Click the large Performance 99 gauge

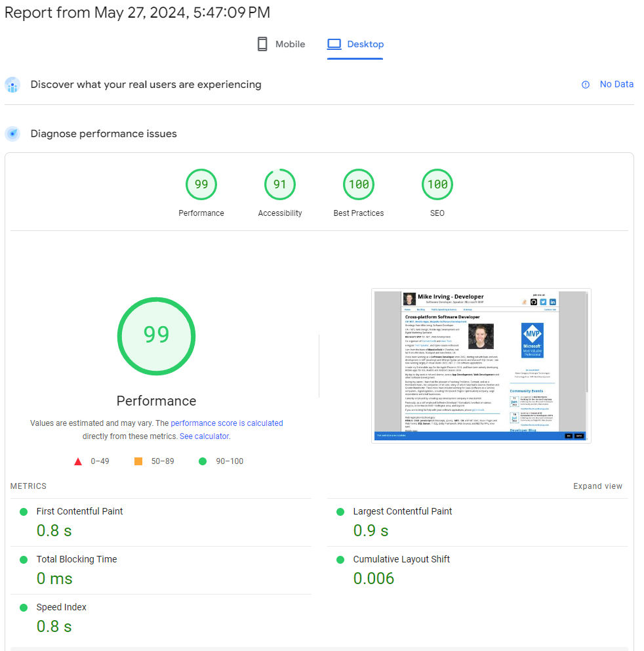pyautogui.click(x=157, y=336)
